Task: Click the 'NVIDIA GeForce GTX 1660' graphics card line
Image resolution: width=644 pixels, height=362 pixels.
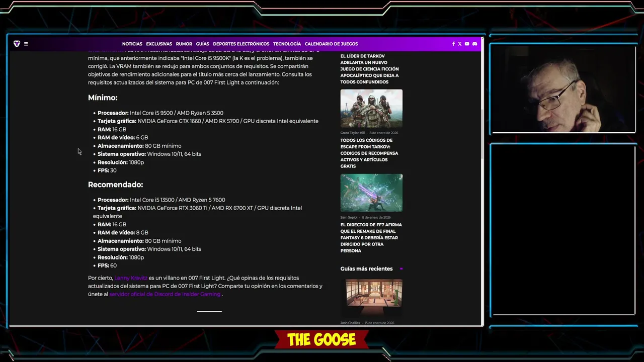Action: point(208,121)
